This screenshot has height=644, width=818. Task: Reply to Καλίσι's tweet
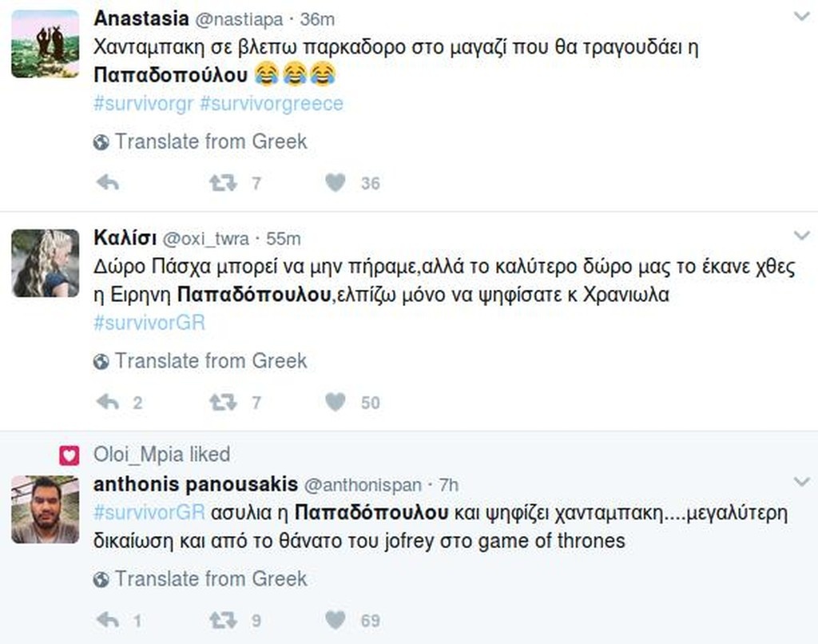coord(107,402)
